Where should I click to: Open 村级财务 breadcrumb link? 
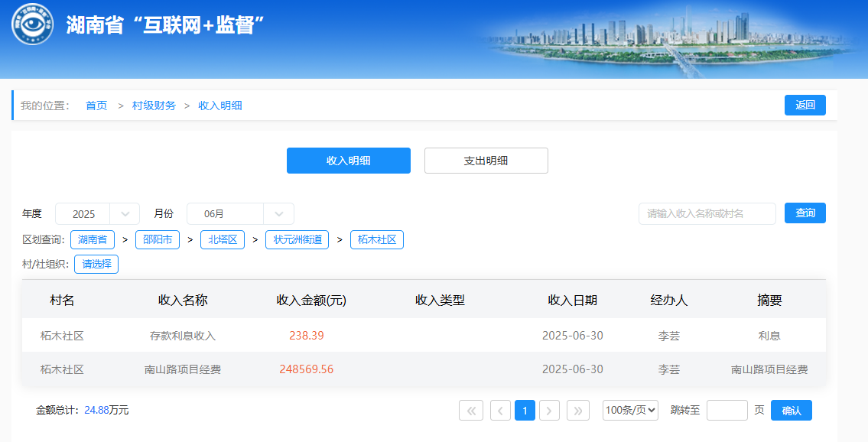tap(154, 105)
